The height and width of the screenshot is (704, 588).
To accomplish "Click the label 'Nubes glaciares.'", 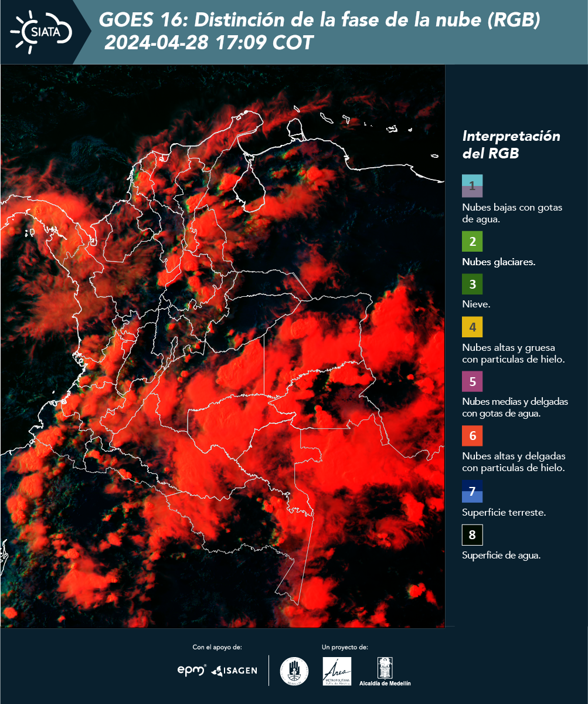I will [499, 262].
